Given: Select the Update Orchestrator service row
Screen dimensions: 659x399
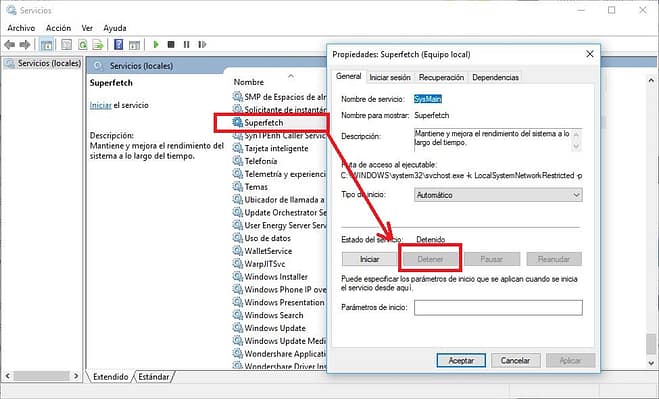Looking at the screenshot, I should [x=280, y=212].
